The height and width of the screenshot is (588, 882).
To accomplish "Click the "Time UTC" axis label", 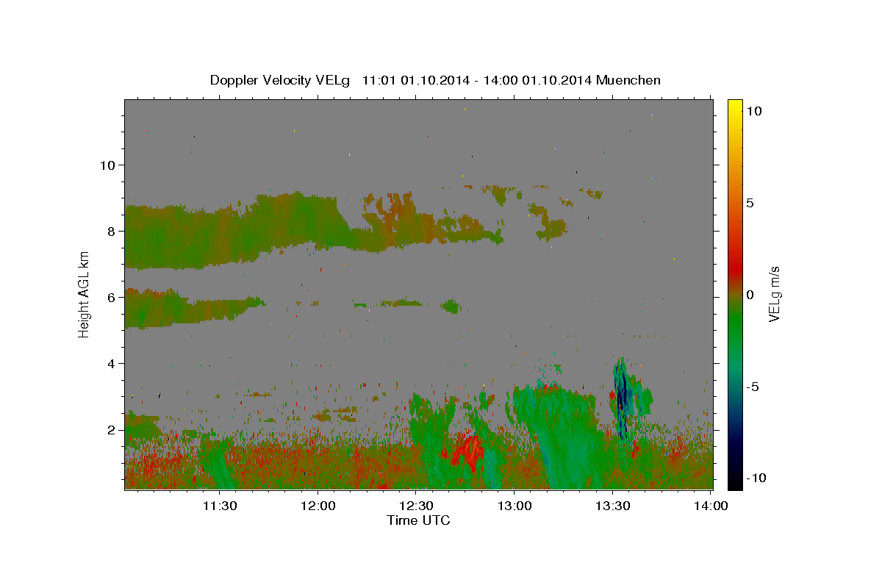I will pyautogui.click(x=418, y=520).
